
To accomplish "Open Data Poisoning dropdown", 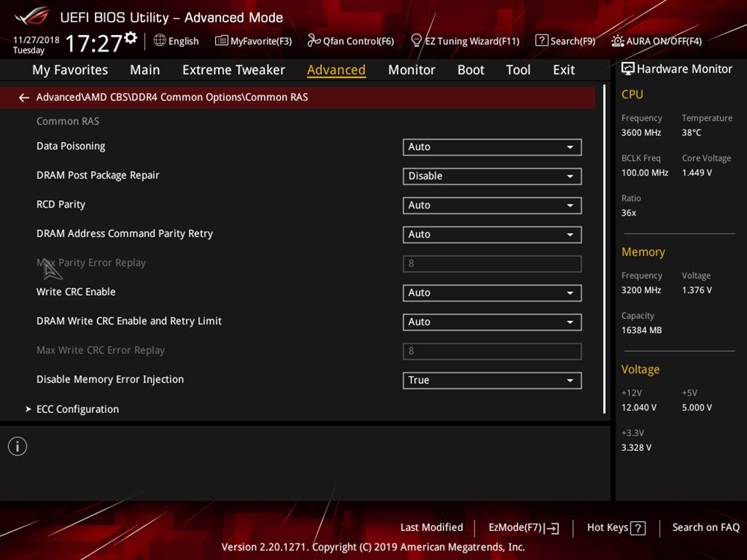I will tap(492, 147).
